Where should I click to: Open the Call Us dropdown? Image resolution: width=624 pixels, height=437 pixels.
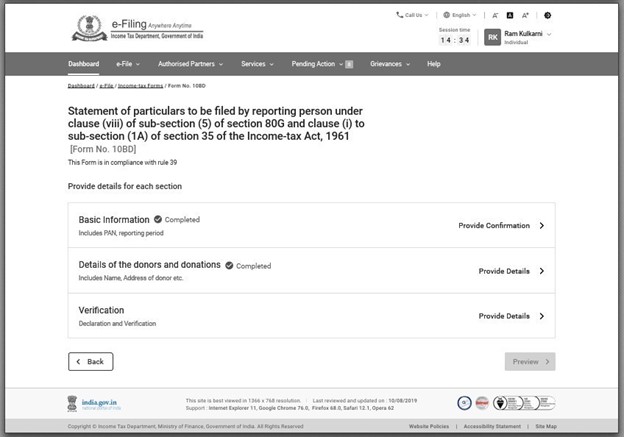click(411, 16)
